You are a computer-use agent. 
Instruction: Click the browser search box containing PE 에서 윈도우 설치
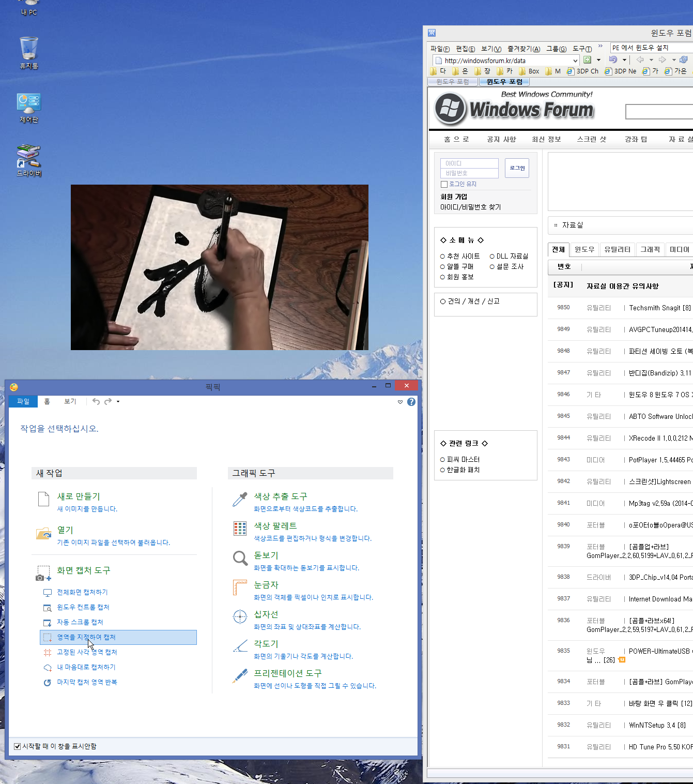click(x=651, y=48)
